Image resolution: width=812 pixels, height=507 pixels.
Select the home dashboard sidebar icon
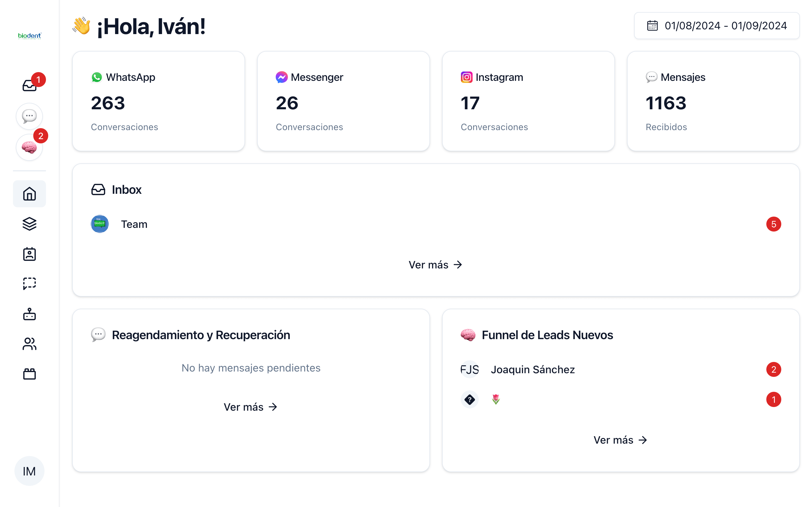(30, 194)
